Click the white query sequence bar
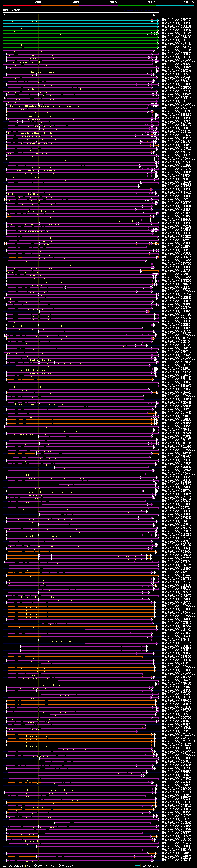The width and height of the screenshot is (197, 868). [x=81, y=13]
